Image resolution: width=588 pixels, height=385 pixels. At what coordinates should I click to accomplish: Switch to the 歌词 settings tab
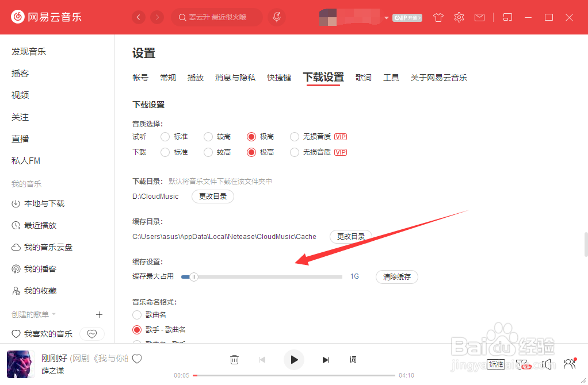364,78
